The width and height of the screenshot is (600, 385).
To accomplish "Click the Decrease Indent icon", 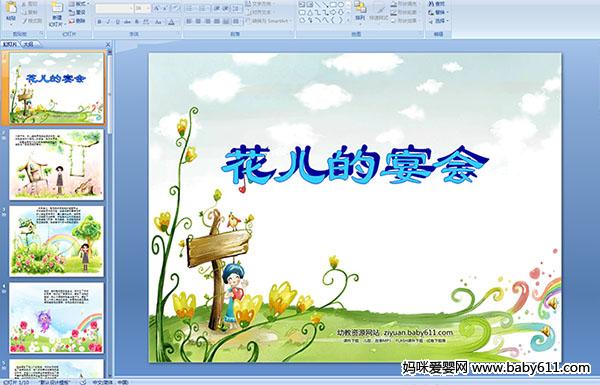I will (217, 8).
